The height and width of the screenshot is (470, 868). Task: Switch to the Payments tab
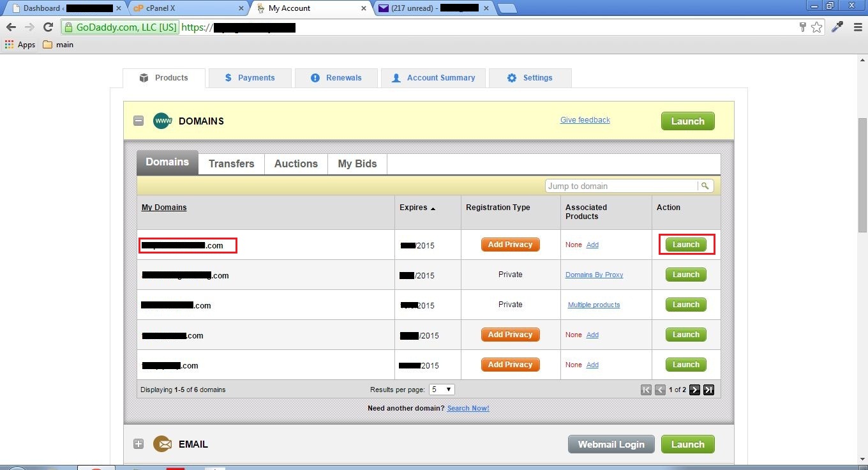coord(250,78)
